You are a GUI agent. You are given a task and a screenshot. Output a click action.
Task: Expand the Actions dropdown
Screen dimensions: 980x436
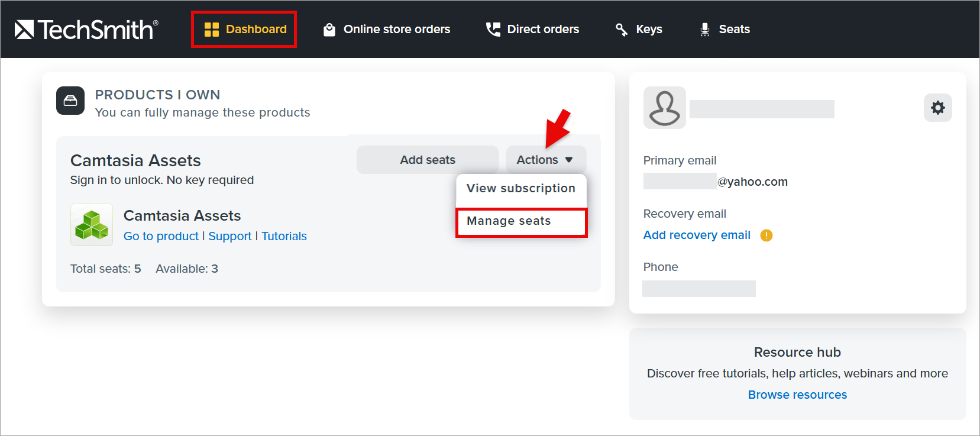pos(546,160)
